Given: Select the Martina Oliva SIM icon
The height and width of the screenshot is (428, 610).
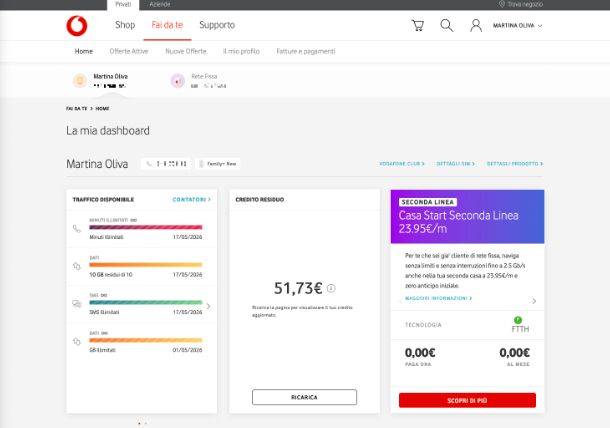Looking at the screenshot, I should 80,81.
